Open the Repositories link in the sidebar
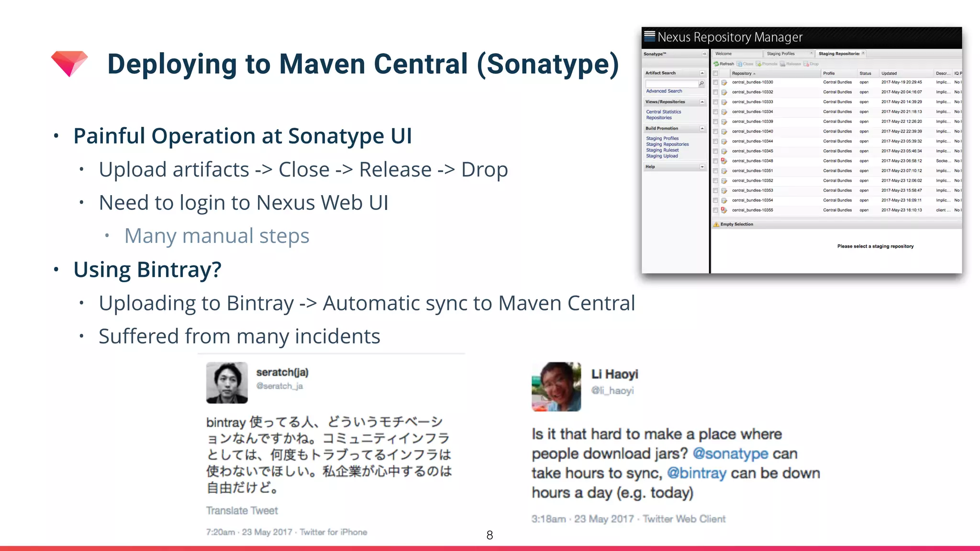Viewport: 980px width, 551px height. point(659,118)
